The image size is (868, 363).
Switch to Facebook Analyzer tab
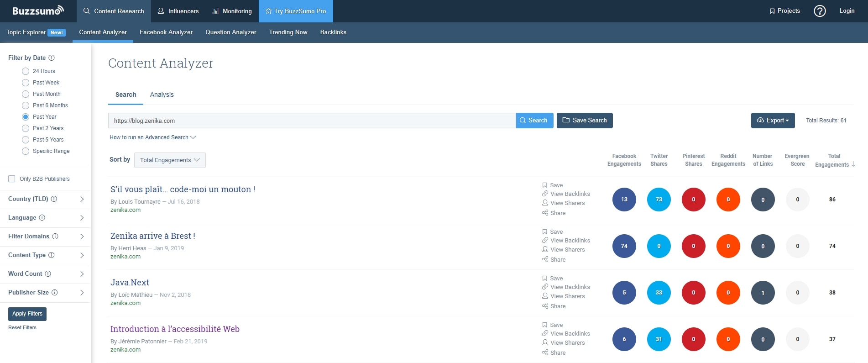coord(166,32)
